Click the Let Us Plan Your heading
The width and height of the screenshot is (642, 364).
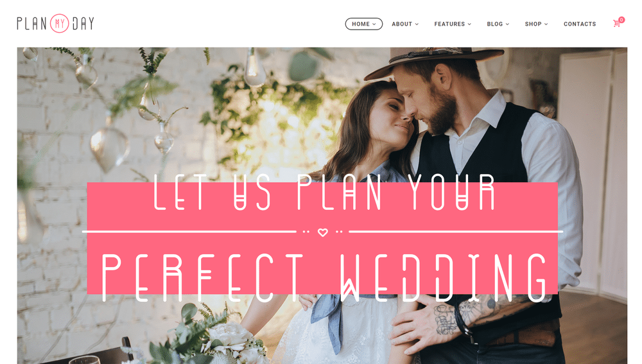pyautogui.click(x=324, y=192)
